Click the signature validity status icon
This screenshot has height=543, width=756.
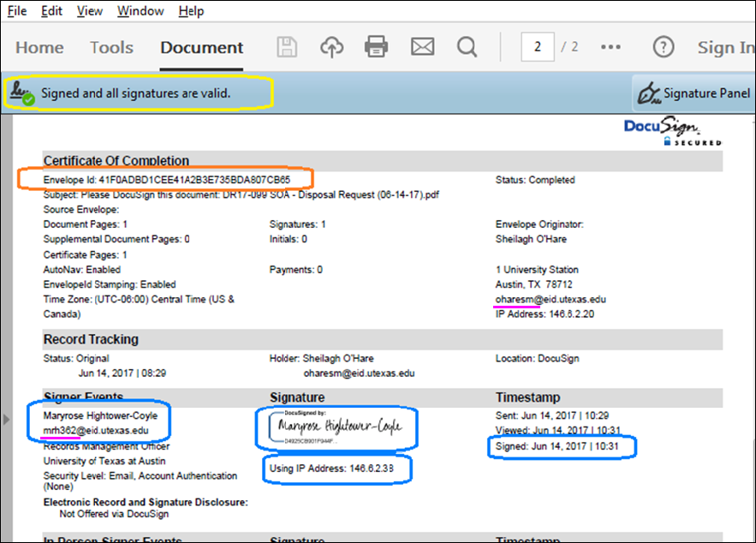(22, 93)
